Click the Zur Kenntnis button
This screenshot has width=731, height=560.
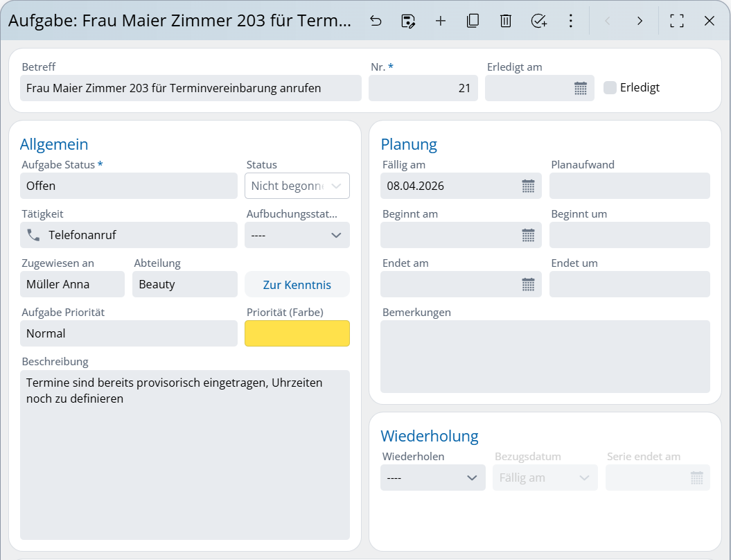[x=297, y=285]
